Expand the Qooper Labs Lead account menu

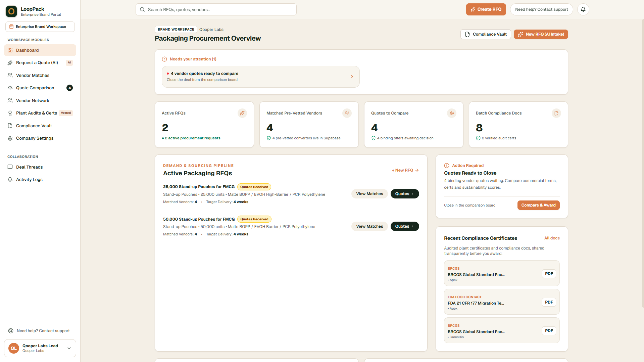click(40, 348)
